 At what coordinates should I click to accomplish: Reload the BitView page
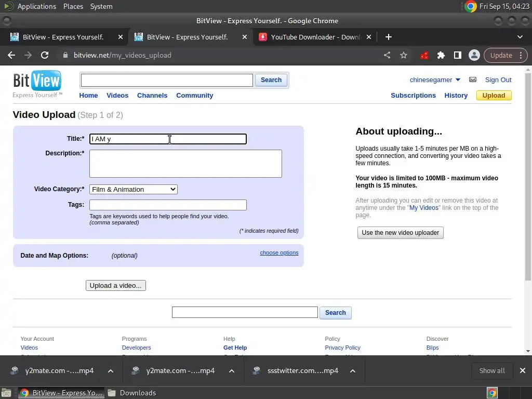[x=45, y=55]
